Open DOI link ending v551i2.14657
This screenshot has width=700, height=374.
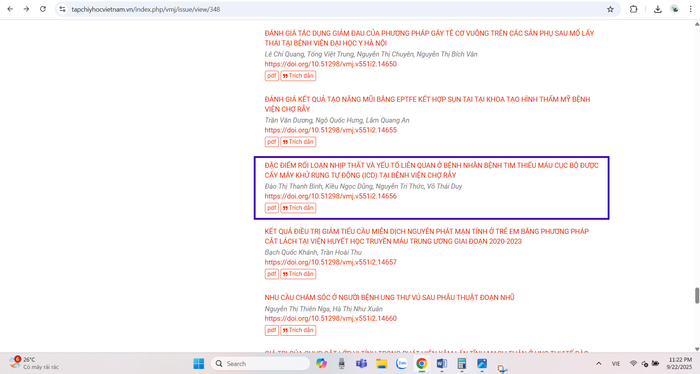pos(330,262)
